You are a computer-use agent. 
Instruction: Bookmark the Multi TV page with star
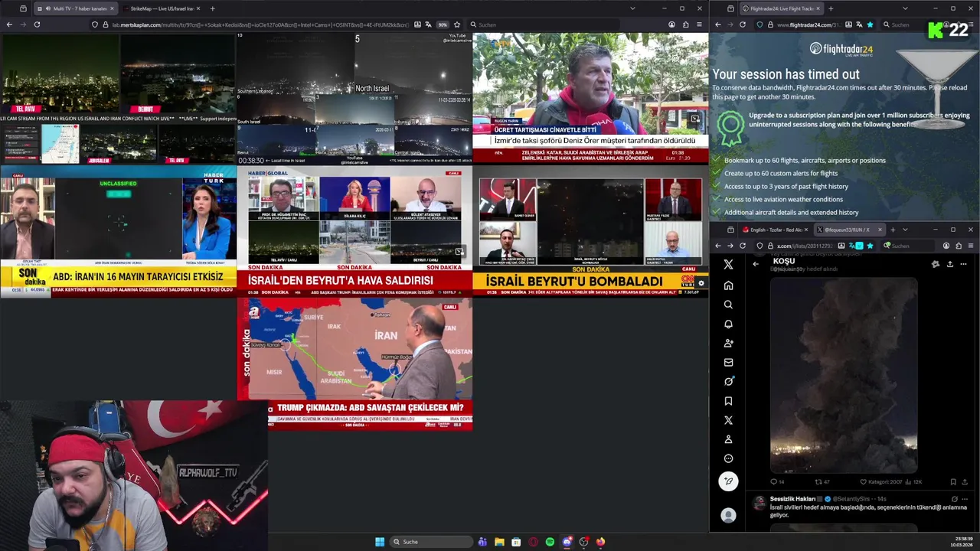click(x=457, y=24)
